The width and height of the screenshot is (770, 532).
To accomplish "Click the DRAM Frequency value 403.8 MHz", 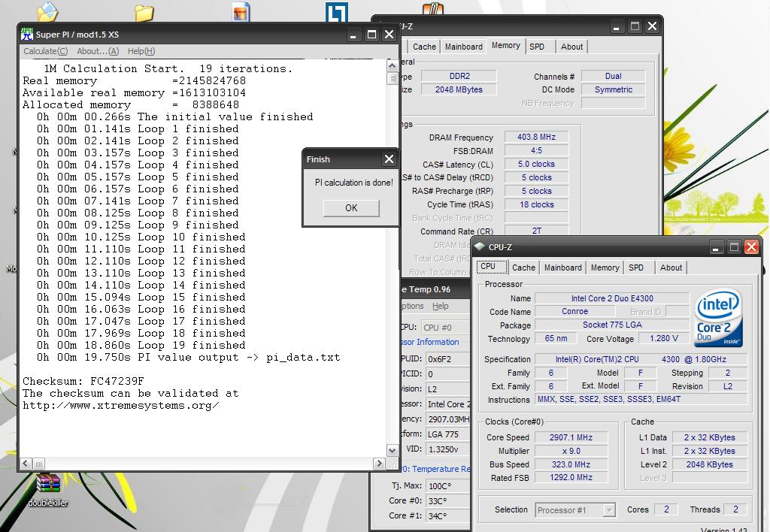I will pyautogui.click(x=536, y=137).
